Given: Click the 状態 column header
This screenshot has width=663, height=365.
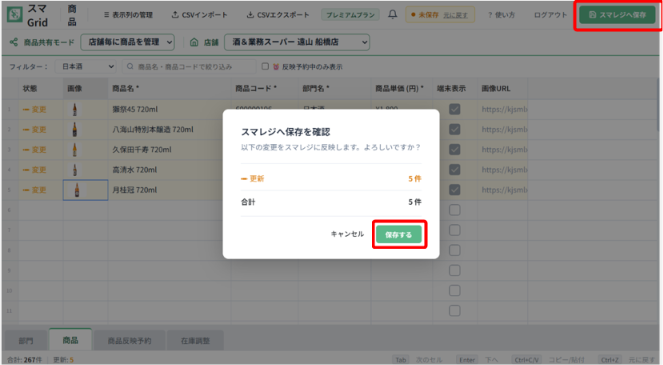Looking at the screenshot, I should coord(41,88).
